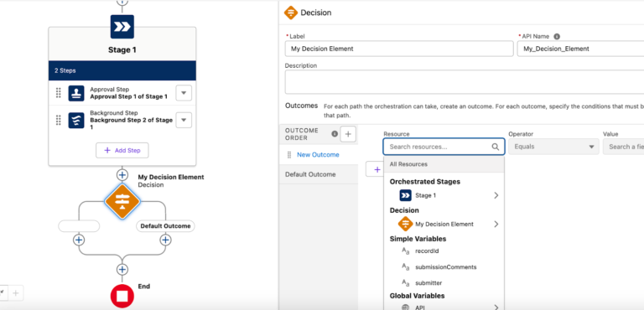Click the plus connector below Stage 1 card
The height and width of the screenshot is (310, 644).
coord(122,175)
